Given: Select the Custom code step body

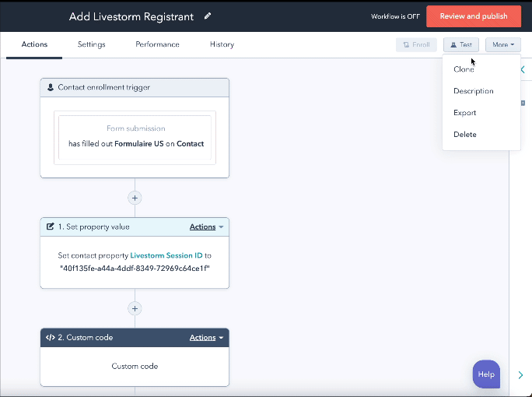Looking at the screenshot, I should click(x=135, y=367).
